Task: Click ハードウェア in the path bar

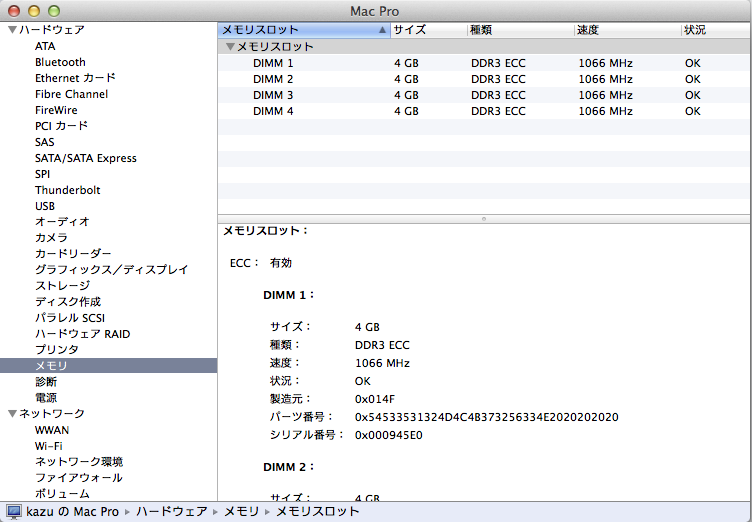Action: [x=172, y=511]
